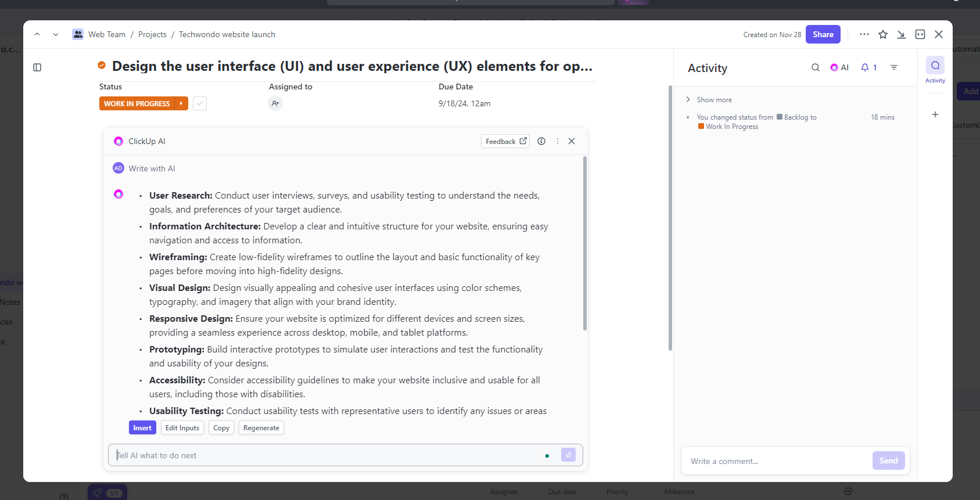Toggle the AI filter in Activity
Screen dimensions: 980x500
point(839,67)
